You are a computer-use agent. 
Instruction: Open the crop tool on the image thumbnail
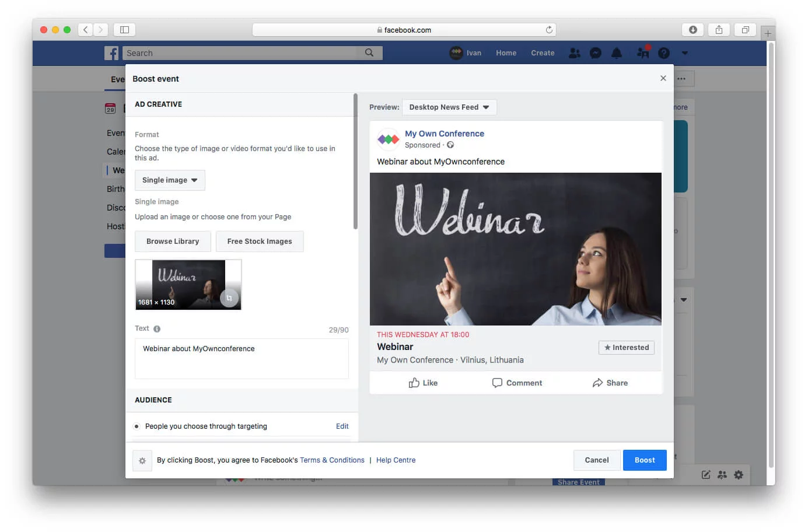229,297
